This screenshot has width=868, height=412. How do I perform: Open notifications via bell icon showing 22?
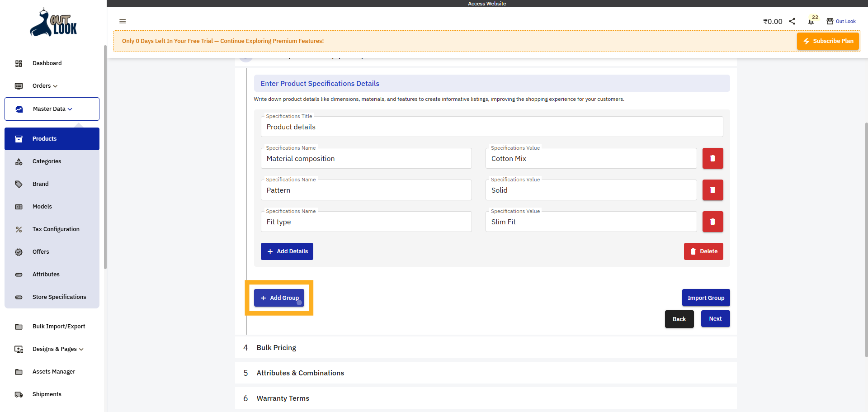[x=811, y=21]
